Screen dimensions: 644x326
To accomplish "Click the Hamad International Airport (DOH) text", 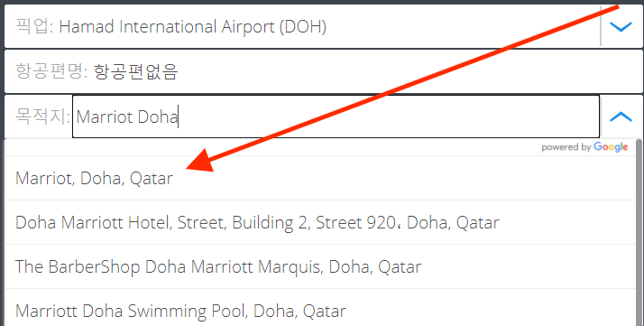I will pyautogui.click(x=193, y=27).
